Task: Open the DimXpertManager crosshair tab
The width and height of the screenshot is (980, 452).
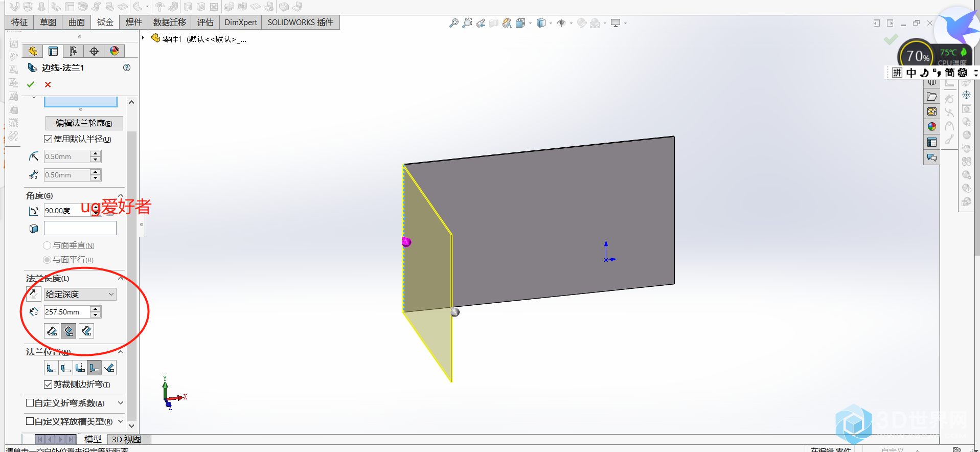Action: tap(94, 51)
